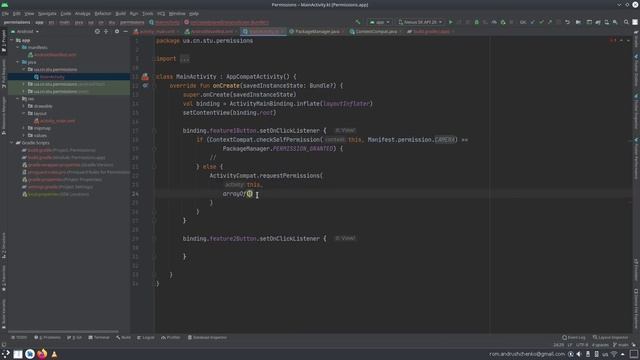Viewport: 640px width, 360px height.
Task: Click the volume icon in system tray
Action: pyautogui.click(x=579, y=354)
